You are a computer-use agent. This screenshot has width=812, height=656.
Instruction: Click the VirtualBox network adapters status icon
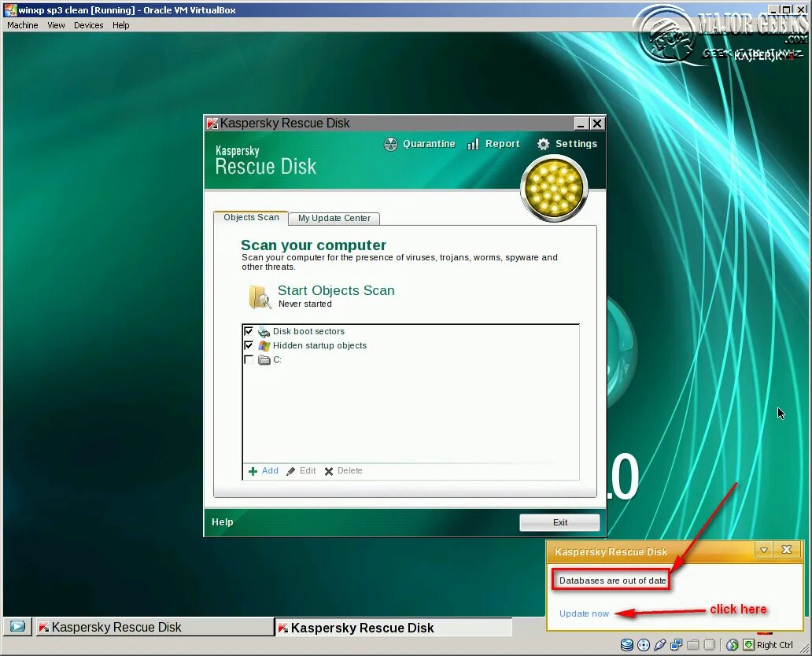coord(677,645)
